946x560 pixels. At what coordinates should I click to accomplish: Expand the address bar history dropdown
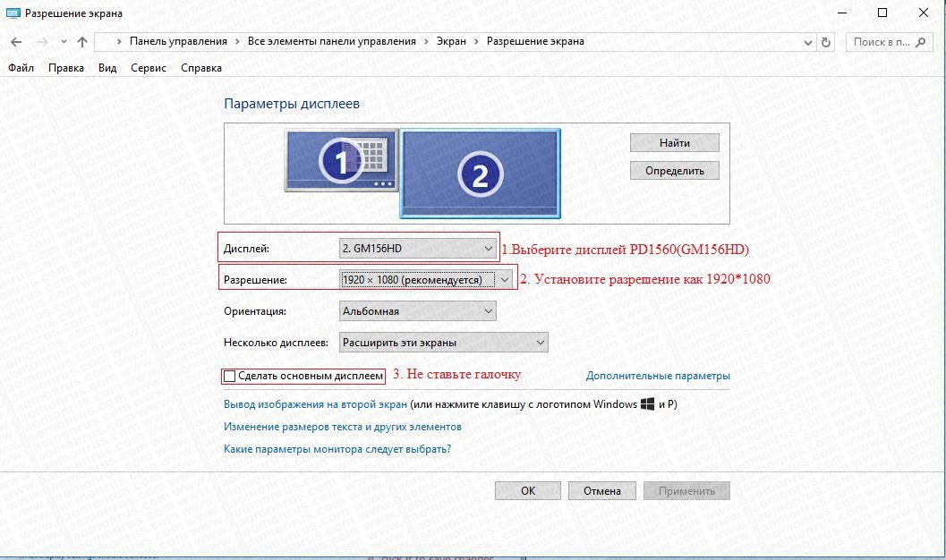point(808,42)
